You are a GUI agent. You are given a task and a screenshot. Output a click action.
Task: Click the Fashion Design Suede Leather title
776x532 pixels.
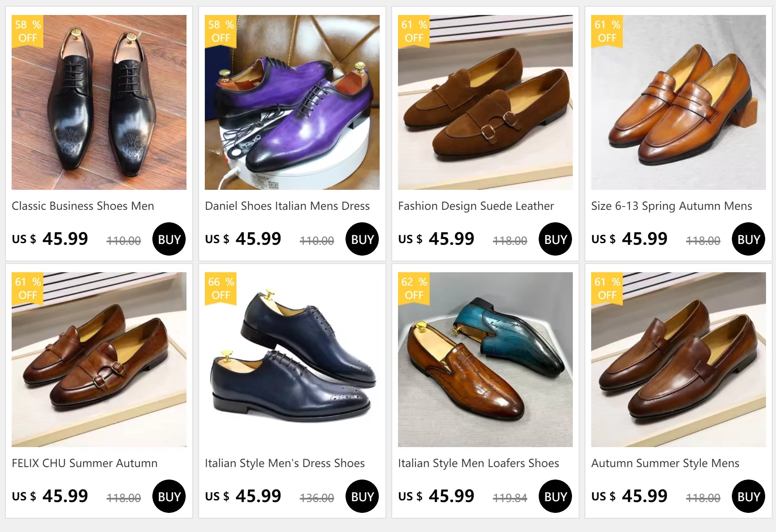[476, 206]
